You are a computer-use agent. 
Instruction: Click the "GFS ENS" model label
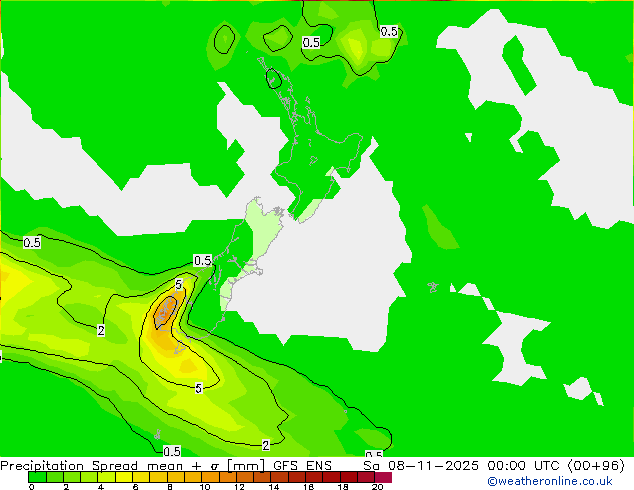pos(302,465)
